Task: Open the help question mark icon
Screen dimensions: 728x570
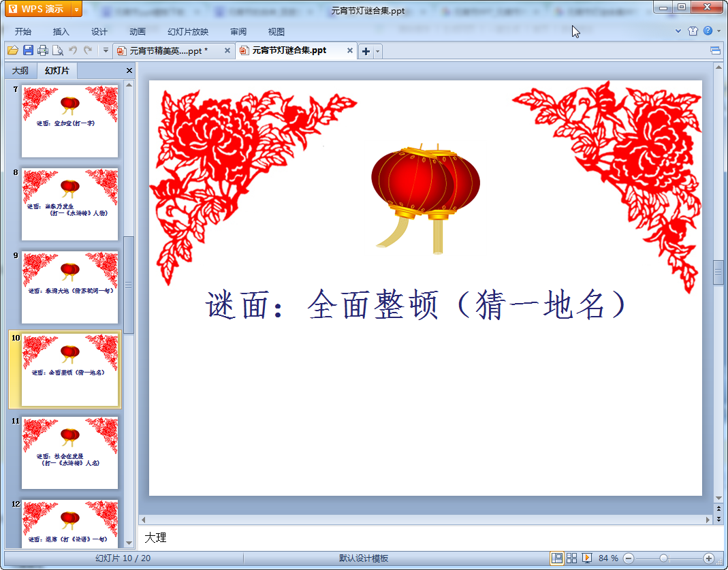Action: tap(708, 31)
